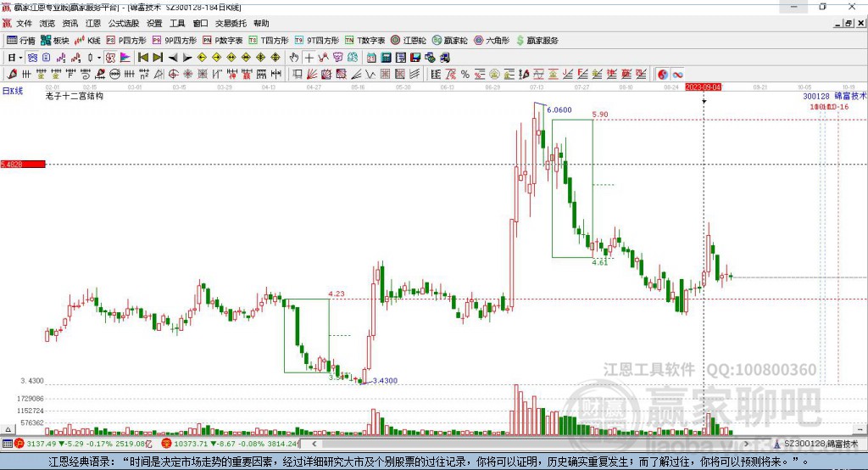This screenshot has width=868, height=470.
Task: Open the T数字表 tool
Action: tap(364, 41)
